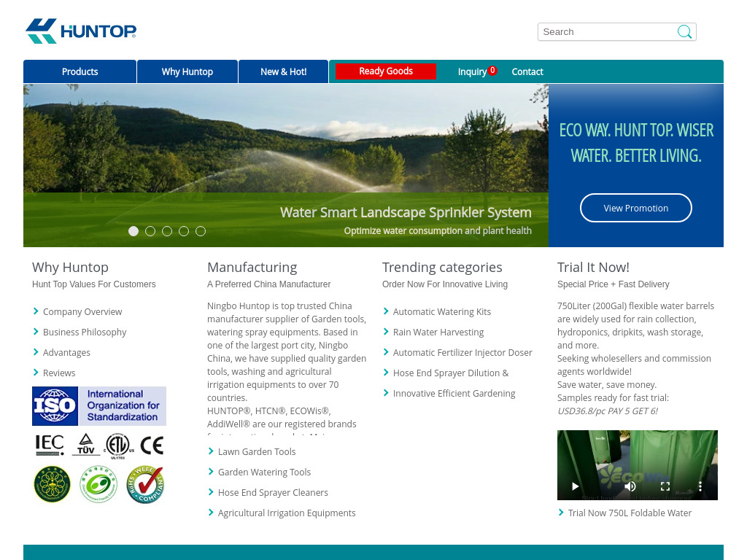747x560 pixels.
Task: Open the Innovative Efficient Gardening link
Action: (454, 394)
